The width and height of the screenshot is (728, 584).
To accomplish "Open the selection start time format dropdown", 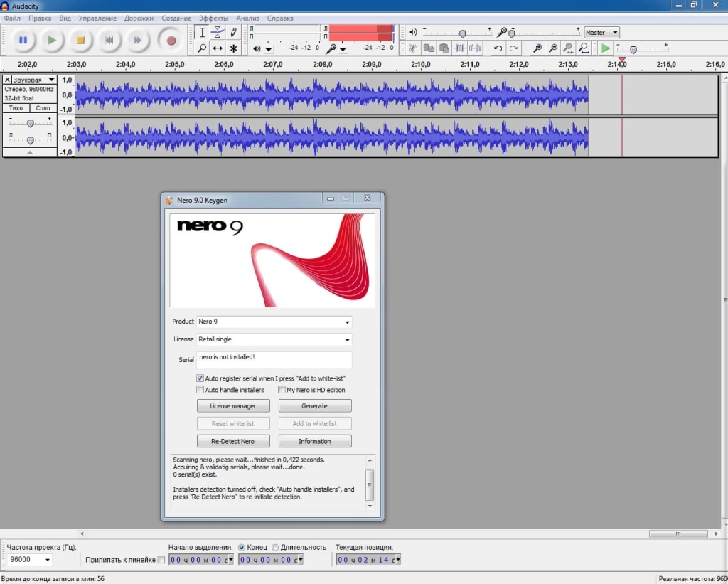I will pos(231,560).
